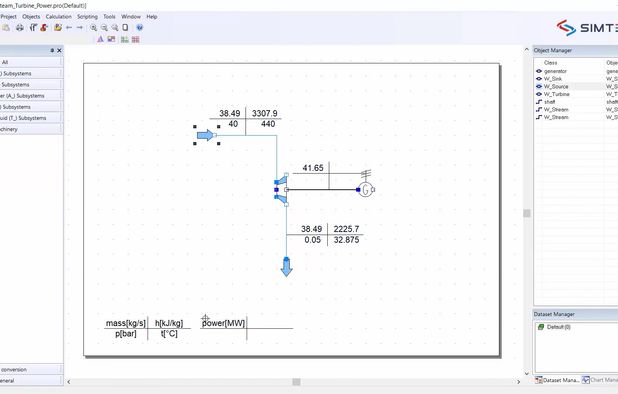
Task: Switch to Dataset Manager bottom tab
Action: point(557,380)
